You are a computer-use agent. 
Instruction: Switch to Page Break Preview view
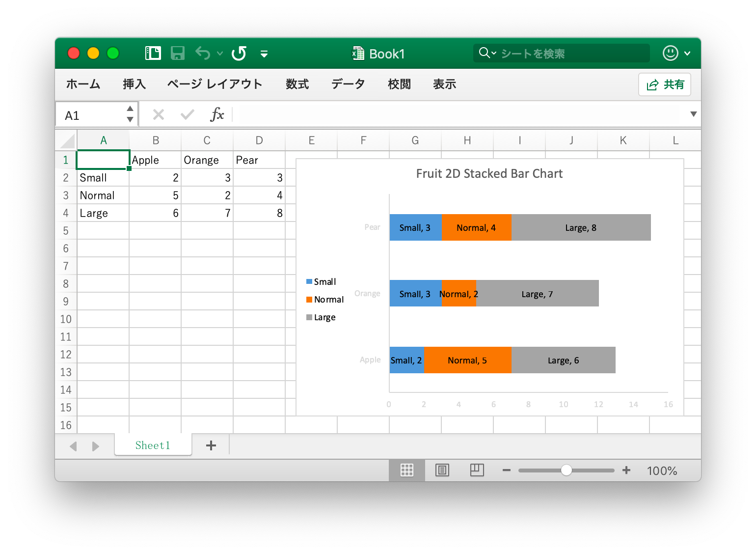click(x=477, y=471)
